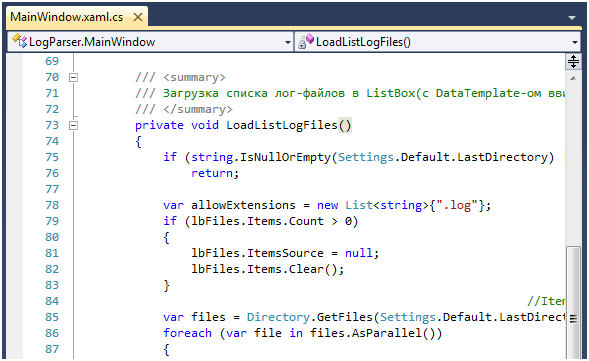Click the method icon beside LoadListLogFiles()
Screen dimensions: 589x361
point(306,41)
